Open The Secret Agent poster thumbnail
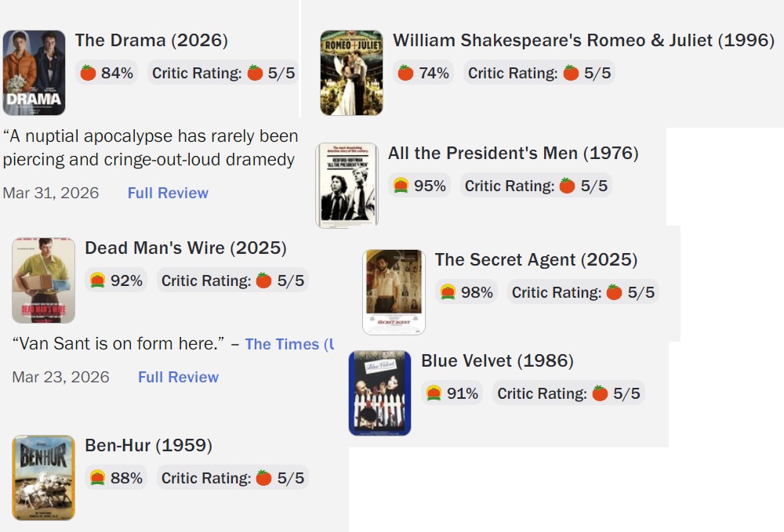The image size is (784, 532). pyautogui.click(x=394, y=292)
